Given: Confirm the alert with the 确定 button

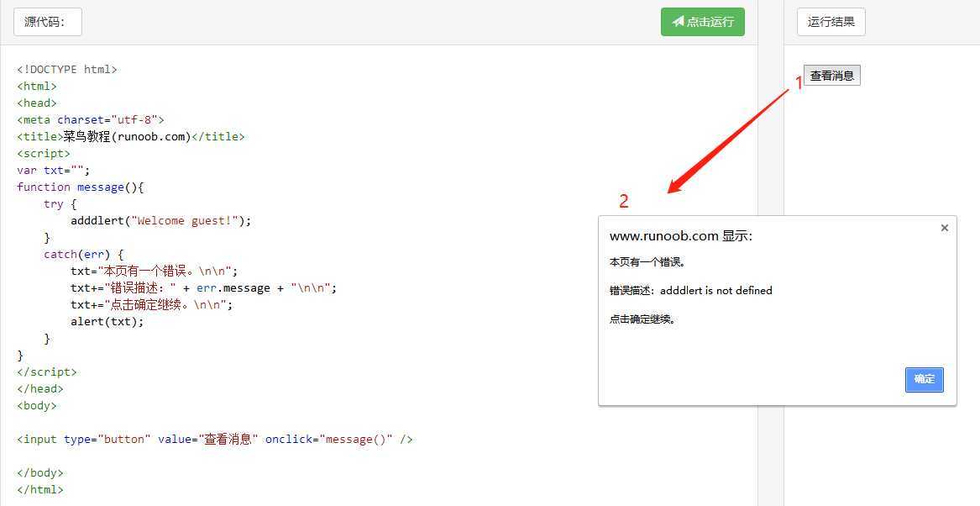Looking at the screenshot, I should tap(925, 379).
